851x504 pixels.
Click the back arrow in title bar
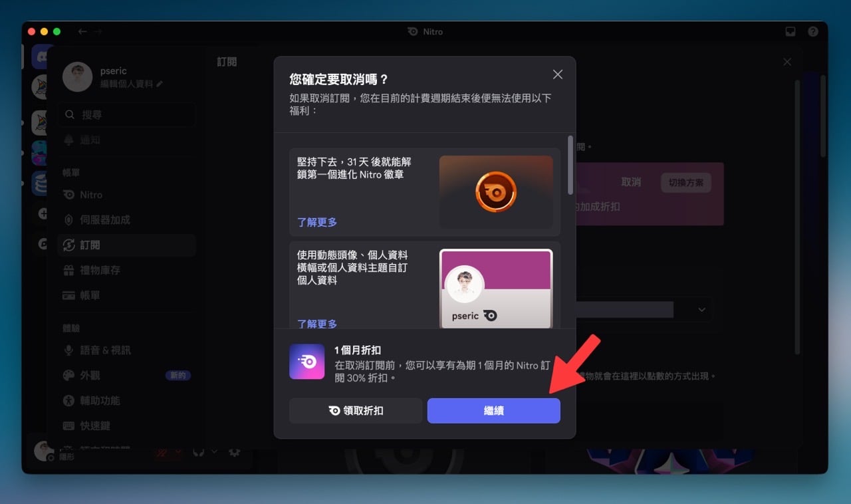(82, 31)
